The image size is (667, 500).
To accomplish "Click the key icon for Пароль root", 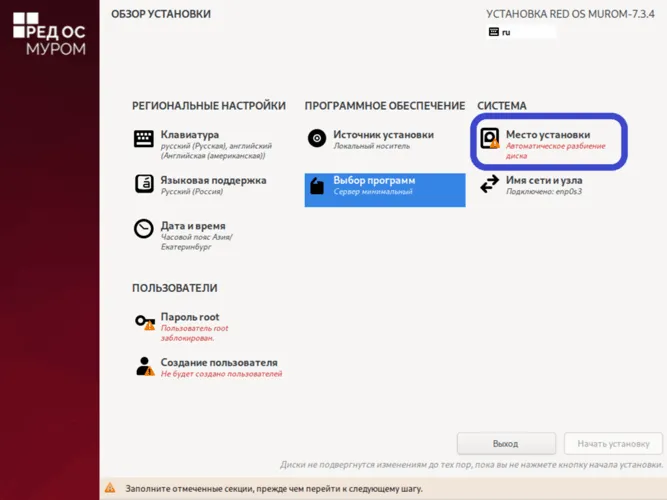I will point(145,322).
